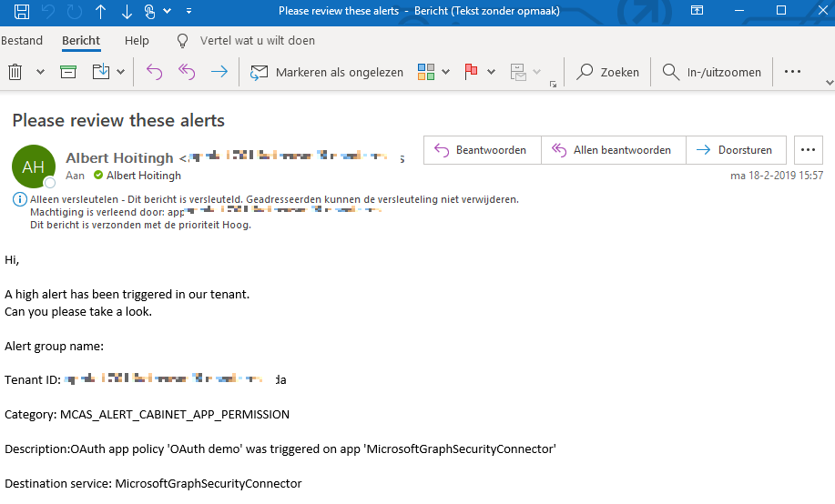Click the Doorsturen button in message header
Screen dimensions: 835x504
(x=735, y=150)
